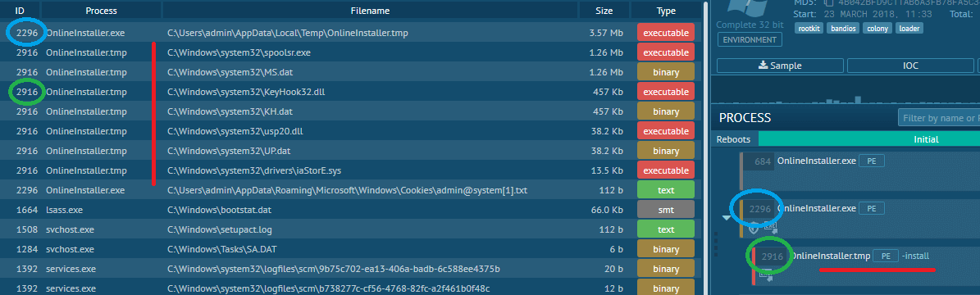Screen dimensions: 980x295
Task: Select the loader tag
Action: (909, 29)
